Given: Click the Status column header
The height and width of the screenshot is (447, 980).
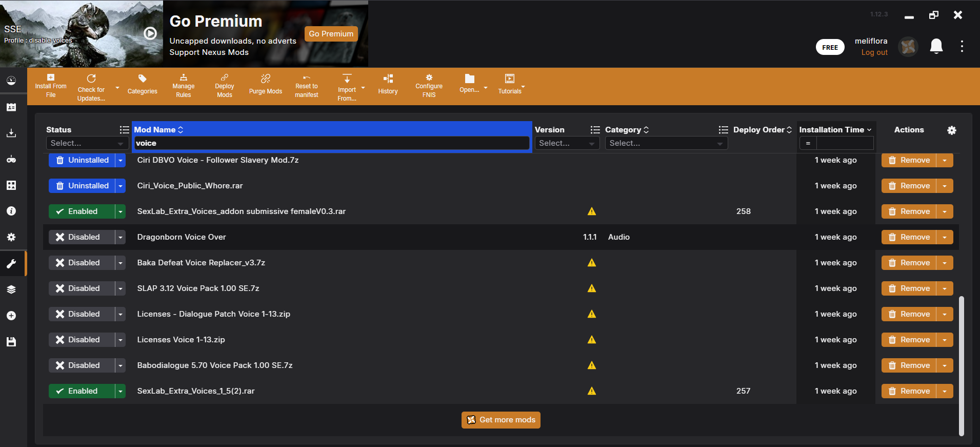Looking at the screenshot, I should click(58, 130).
